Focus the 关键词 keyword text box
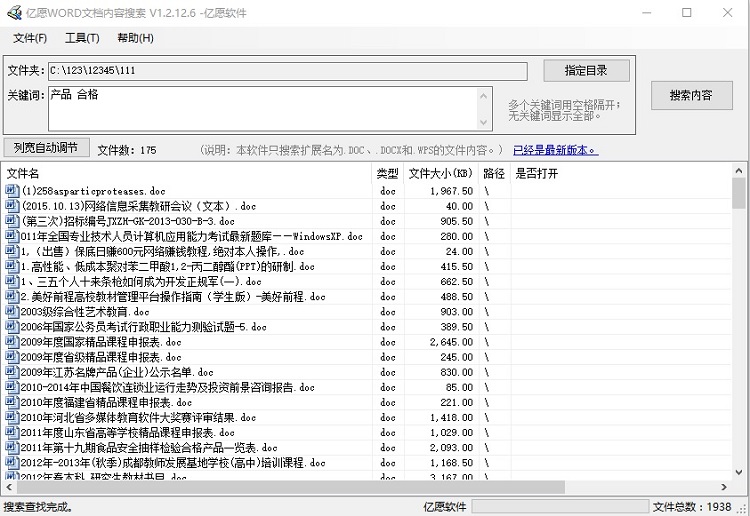This screenshot has height=516, width=750. point(270,109)
